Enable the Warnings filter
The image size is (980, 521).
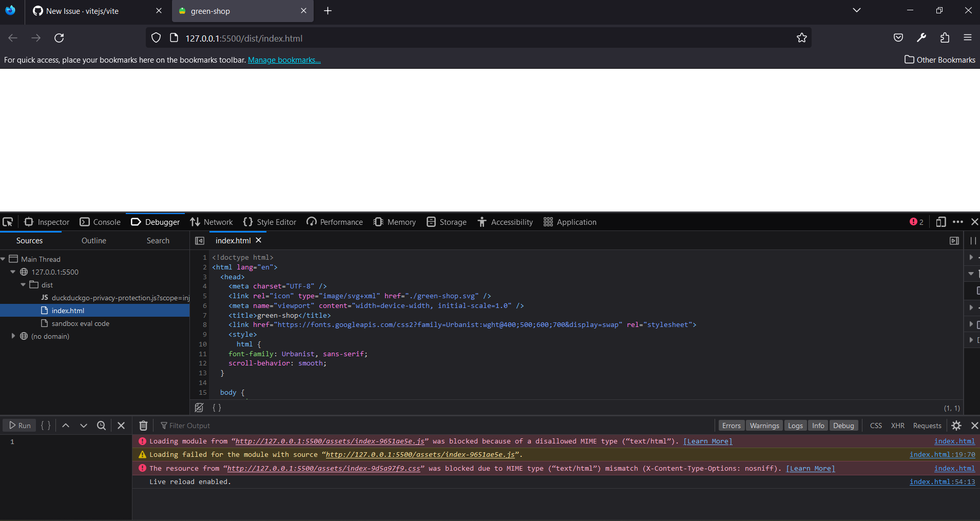(x=764, y=425)
